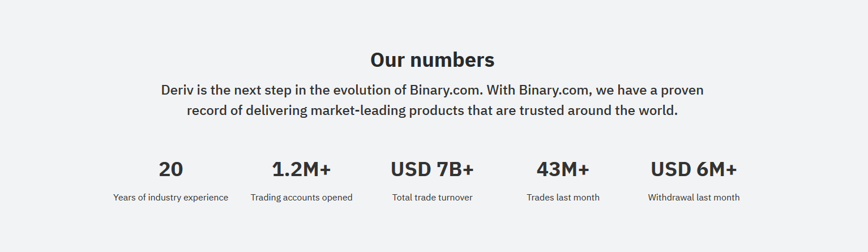
Task: Click the "43M+" statistic figure
Action: coord(563,169)
